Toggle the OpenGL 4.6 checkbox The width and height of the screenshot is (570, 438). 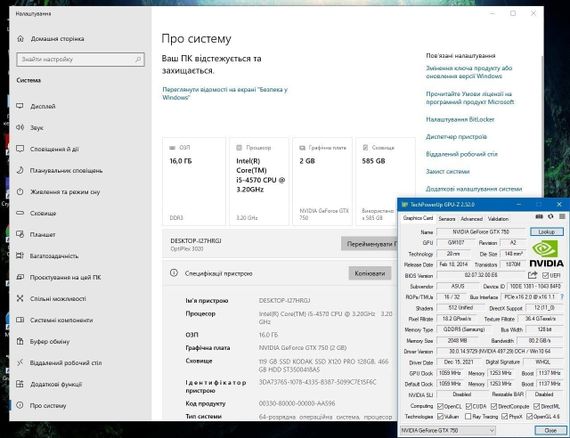tap(529, 417)
